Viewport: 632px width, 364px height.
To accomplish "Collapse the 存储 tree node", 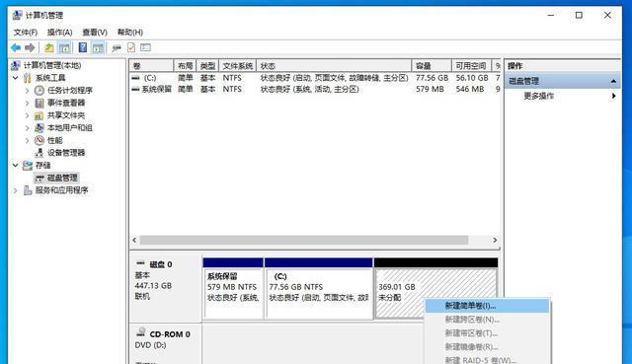I will coord(16,165).
